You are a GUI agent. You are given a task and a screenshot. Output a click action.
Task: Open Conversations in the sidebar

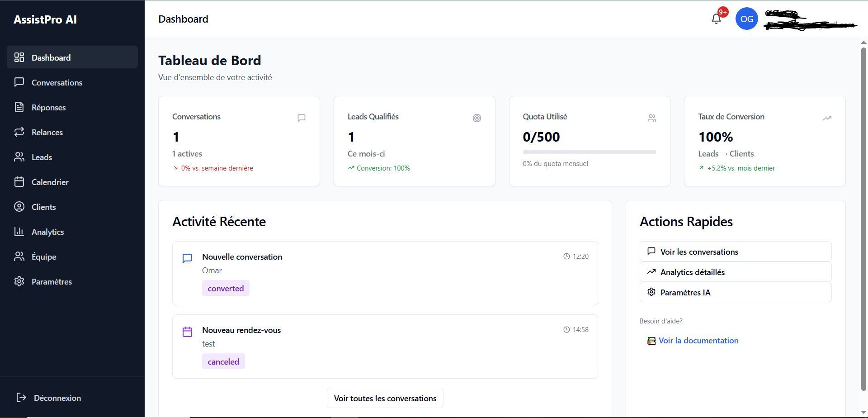point(57,82)
